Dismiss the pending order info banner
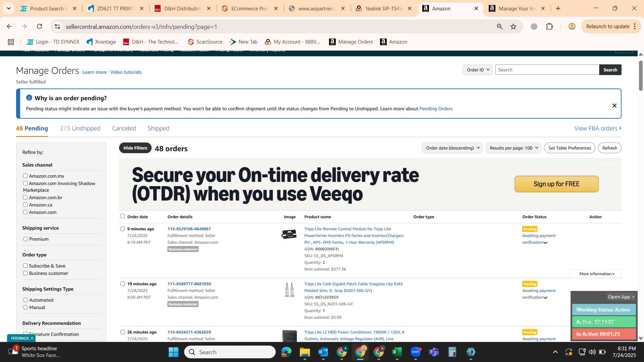 coord(614,106)
